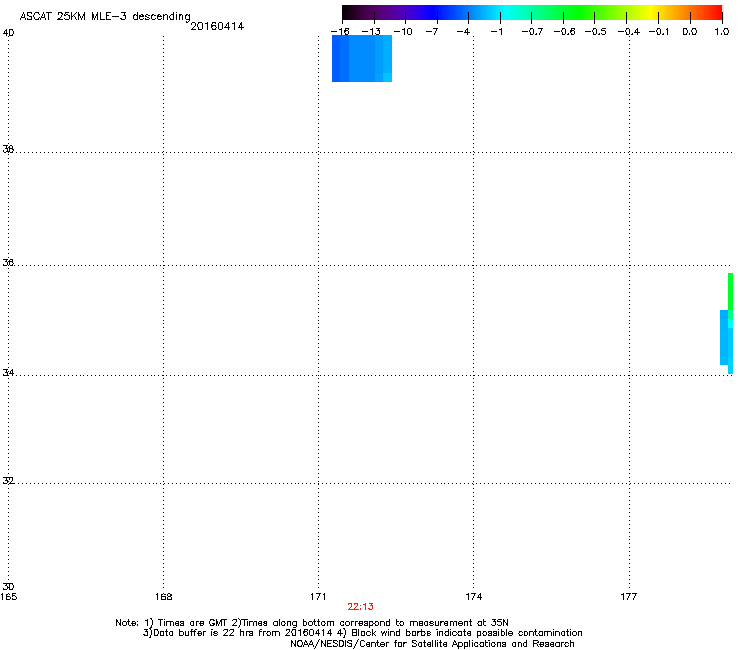Click the -4 color scale label
This screenshot has width=740, height=650.
pos(463,32)
